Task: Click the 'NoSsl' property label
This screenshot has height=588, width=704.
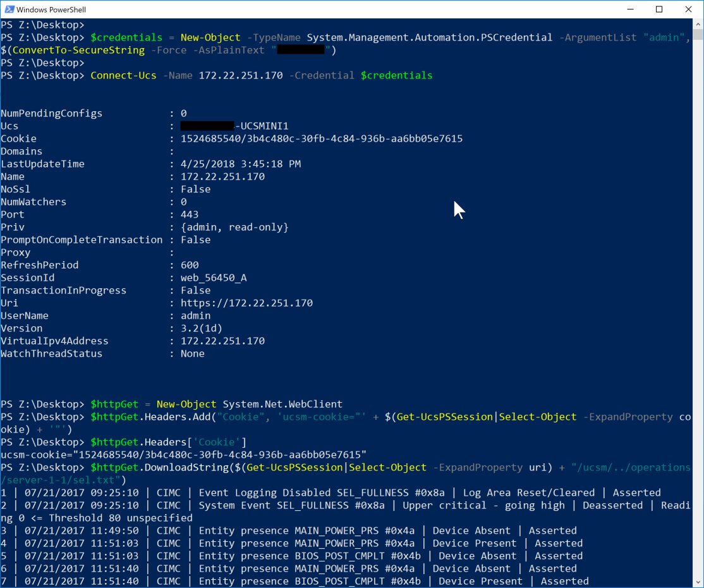Action: point(15,189)
